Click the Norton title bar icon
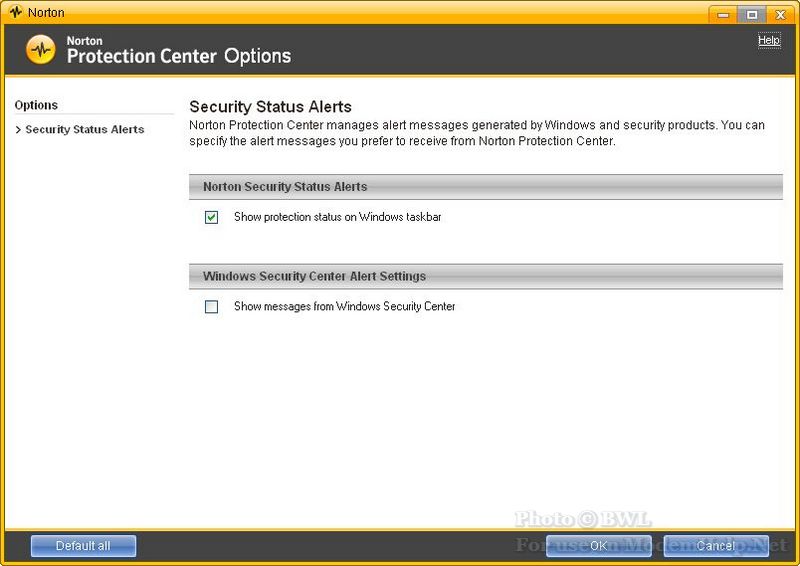800x566 pixels. [x=15, y=11]
